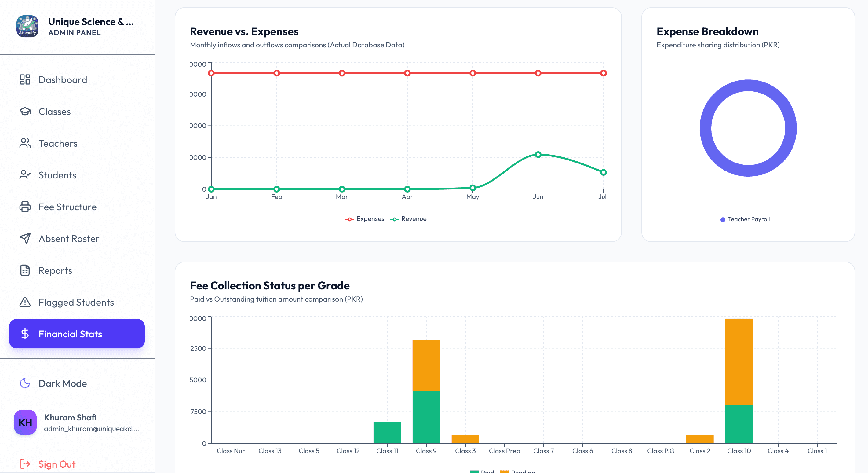Toggle Teacher Payroll legend entry
868x473 pixels.
745,219
